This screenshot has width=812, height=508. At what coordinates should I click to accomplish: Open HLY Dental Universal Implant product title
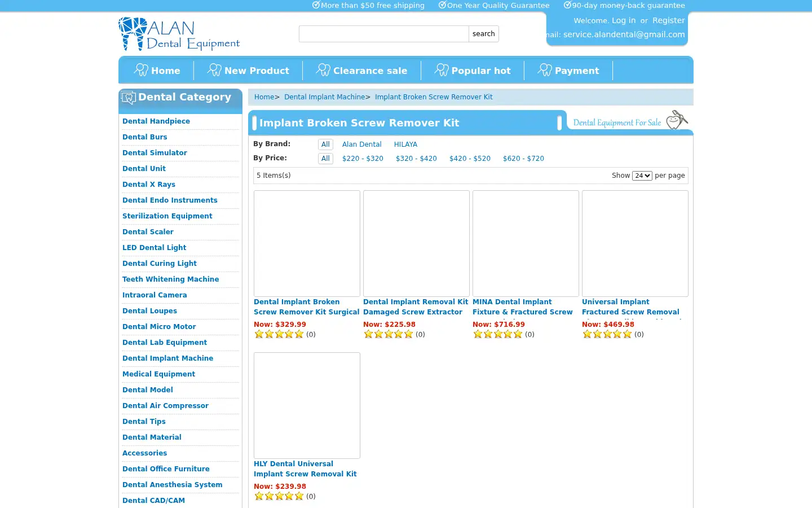coord(305,469)
